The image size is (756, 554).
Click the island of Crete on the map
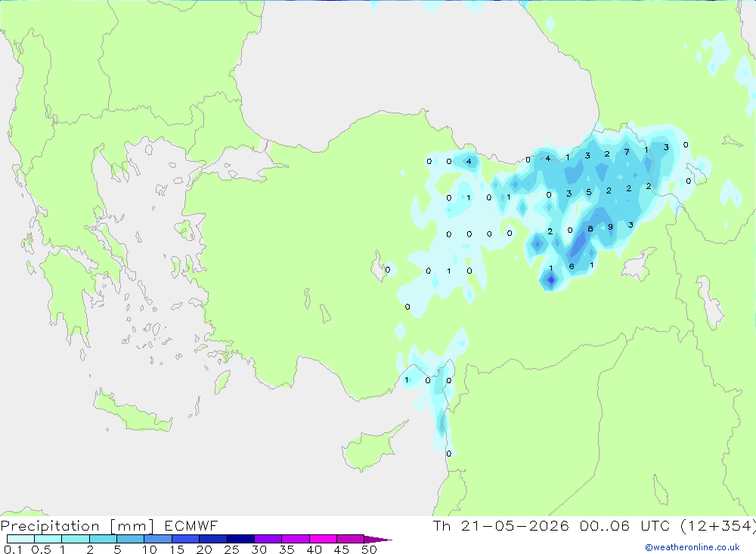133,413
